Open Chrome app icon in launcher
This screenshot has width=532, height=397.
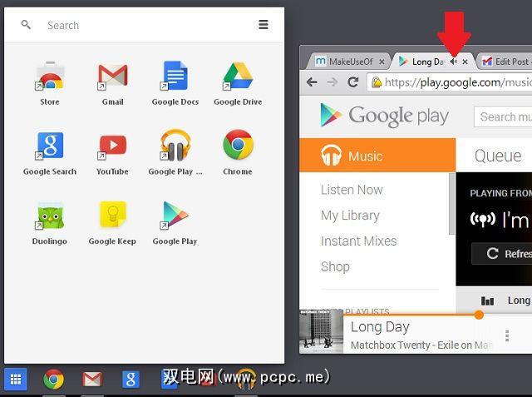point(238,145)
